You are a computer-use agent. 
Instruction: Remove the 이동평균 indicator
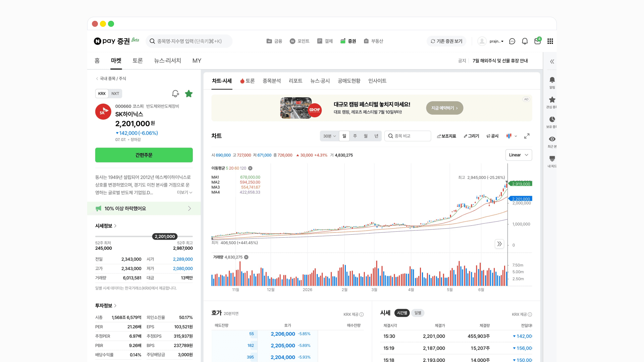[x=250, y=168]
